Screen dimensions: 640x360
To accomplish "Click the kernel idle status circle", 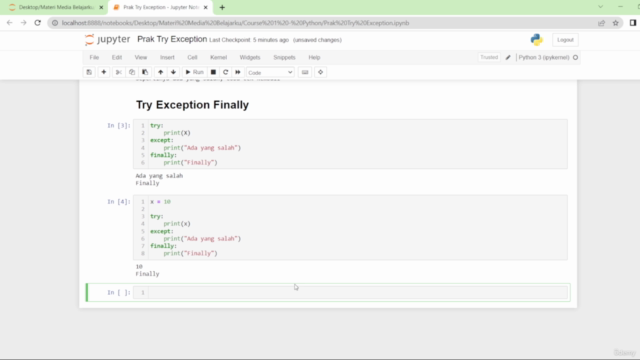I will [x=576, y=58].
